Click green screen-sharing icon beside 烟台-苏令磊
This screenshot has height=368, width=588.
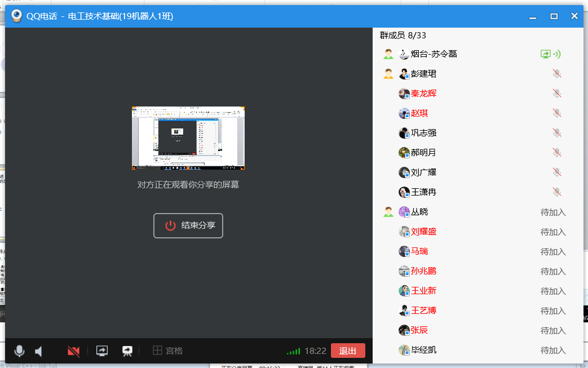click(546, 54)
